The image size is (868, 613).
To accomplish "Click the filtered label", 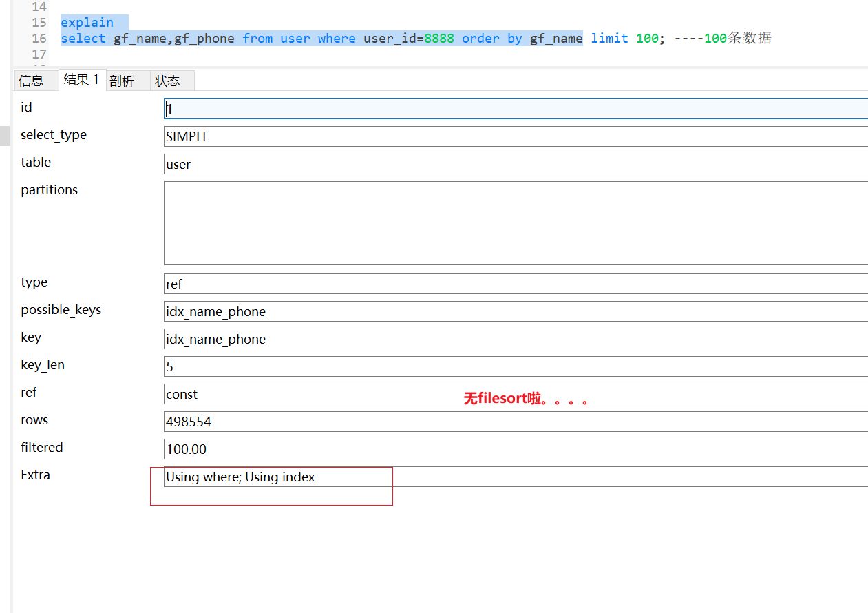I will point(41,447).
